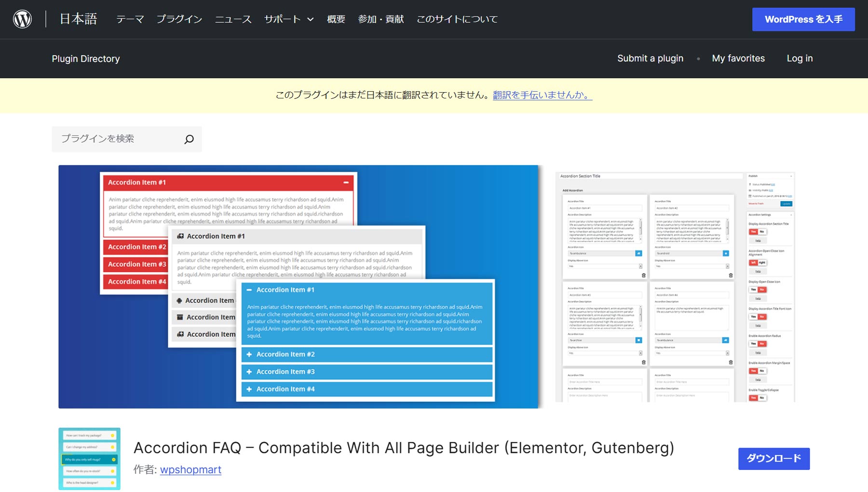
Task: Click the plugin title Accordion FAQ heading
Action: click(404, 448)
